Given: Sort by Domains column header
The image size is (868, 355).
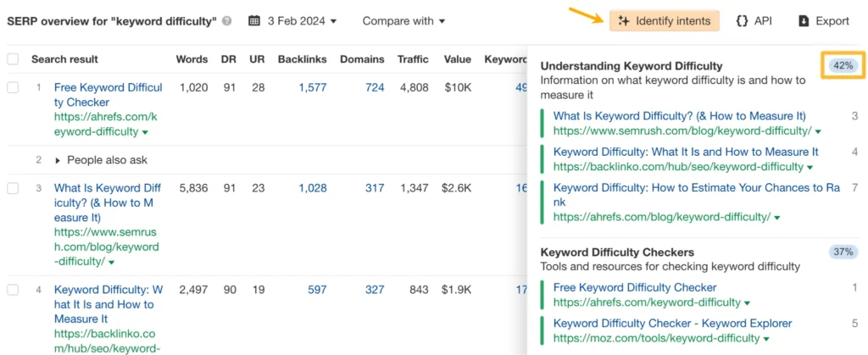Looking at the screenshot, I should tap(362, 59).
